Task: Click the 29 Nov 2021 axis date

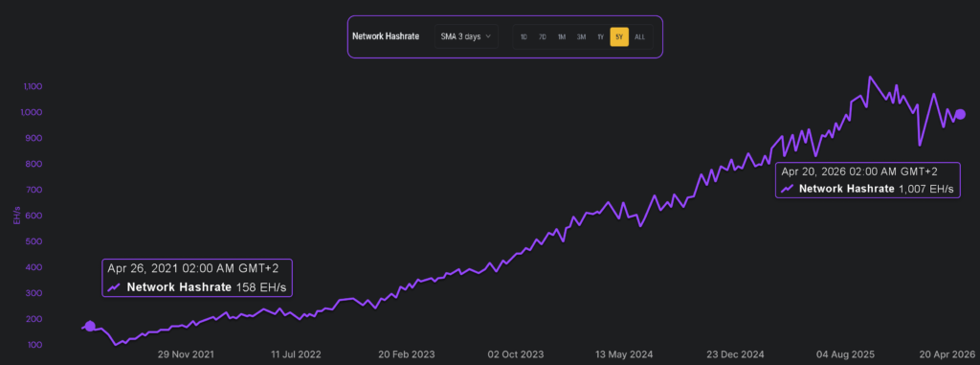Action: [186, 354]
